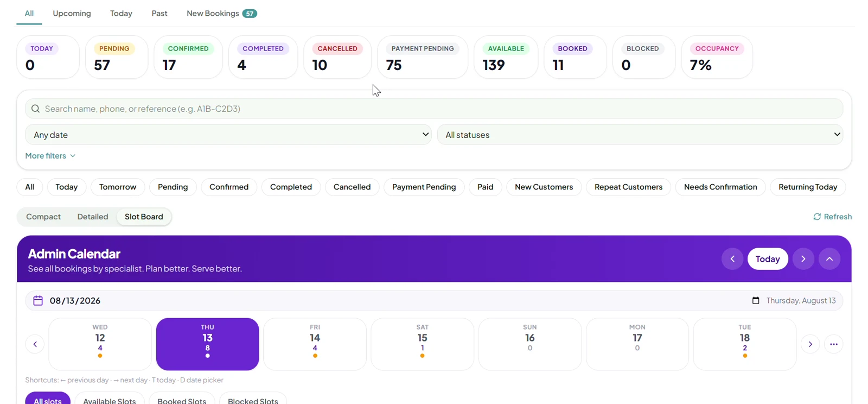Switch to the Past tab
Image resolution: width=868 pixels, height=404 pixels.
(159, 14)
